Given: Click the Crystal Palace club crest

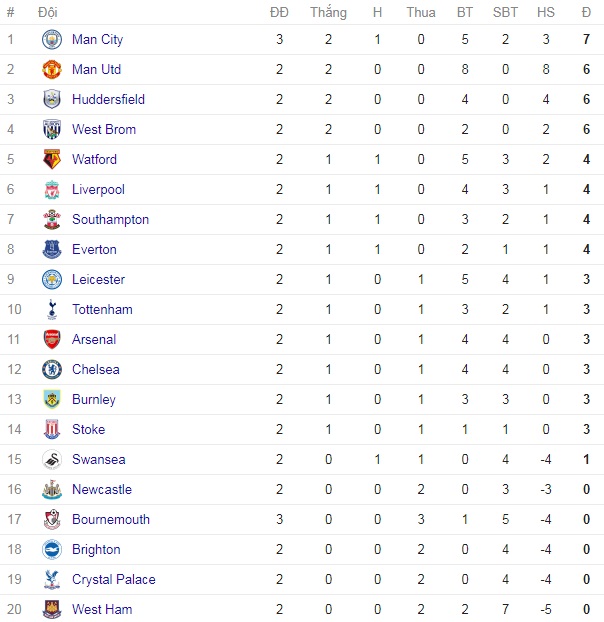Looking at the screenshot, I should coord(52,580).
